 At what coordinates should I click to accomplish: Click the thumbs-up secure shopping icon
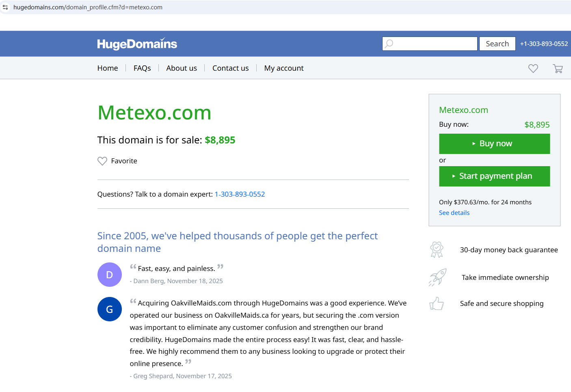[x=437, y=303]
